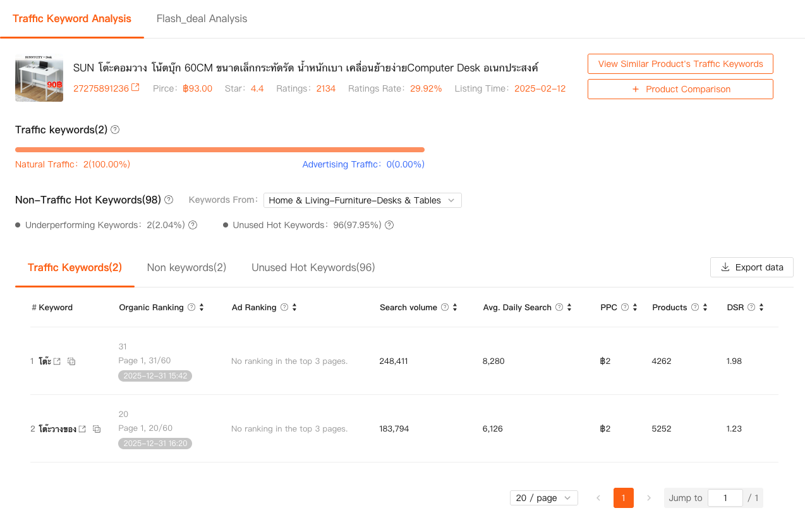Click help icon next to Unused Hot Keywords percentage
This screenshot has width=805, height=532.
click(389, 225)
